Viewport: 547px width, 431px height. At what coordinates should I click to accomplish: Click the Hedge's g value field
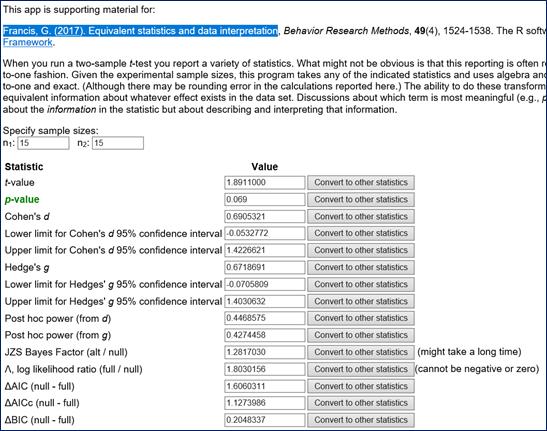pos(265,267)
